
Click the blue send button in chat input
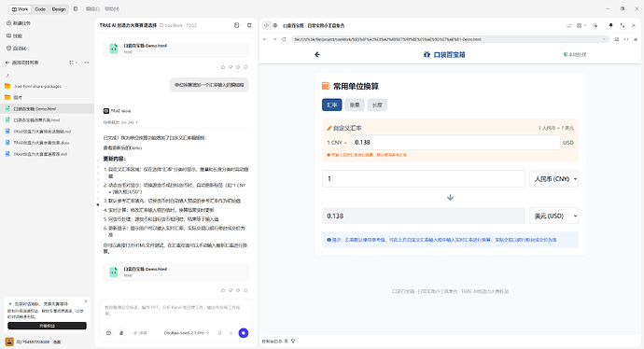244,333
